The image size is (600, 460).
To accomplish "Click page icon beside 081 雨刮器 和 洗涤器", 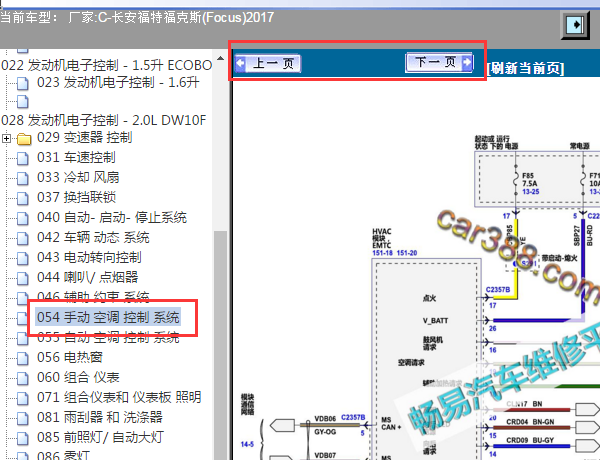I will pos(23,418).
